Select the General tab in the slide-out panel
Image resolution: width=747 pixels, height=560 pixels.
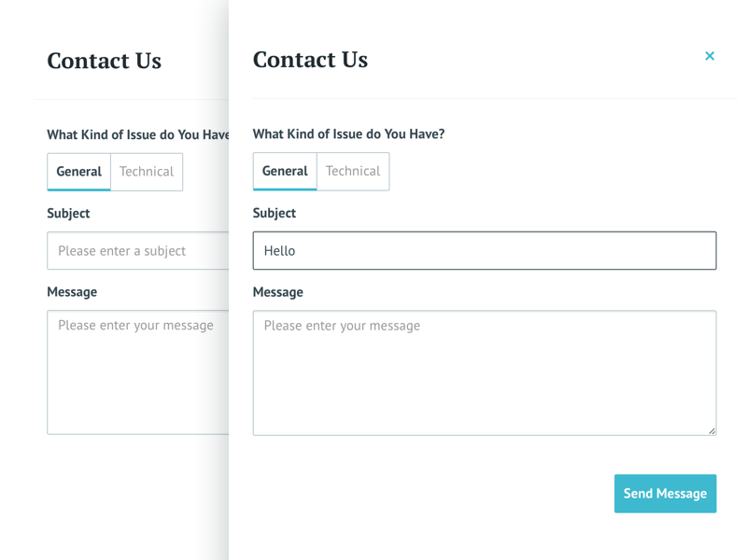coord(285,171)
